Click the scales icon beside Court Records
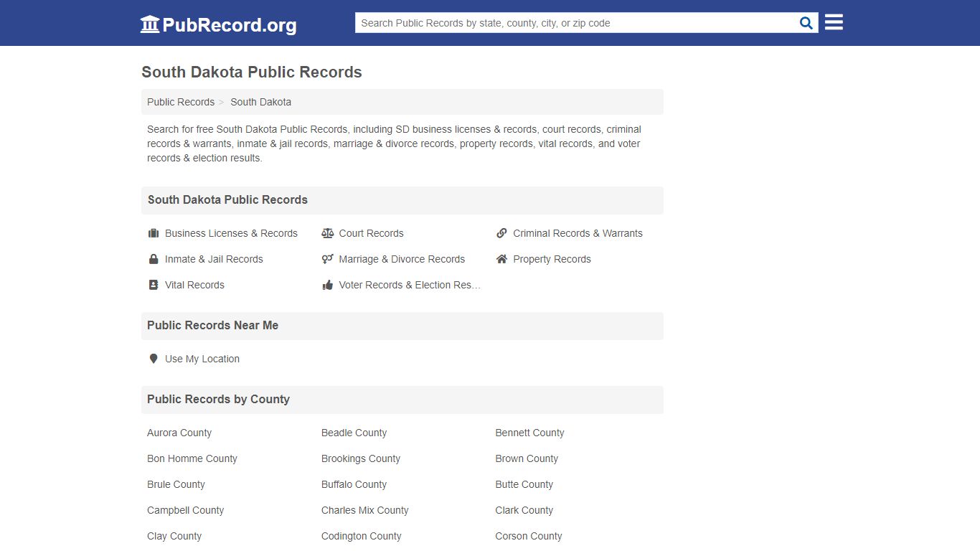The image size is (980, 551). [x=328, y=233]
